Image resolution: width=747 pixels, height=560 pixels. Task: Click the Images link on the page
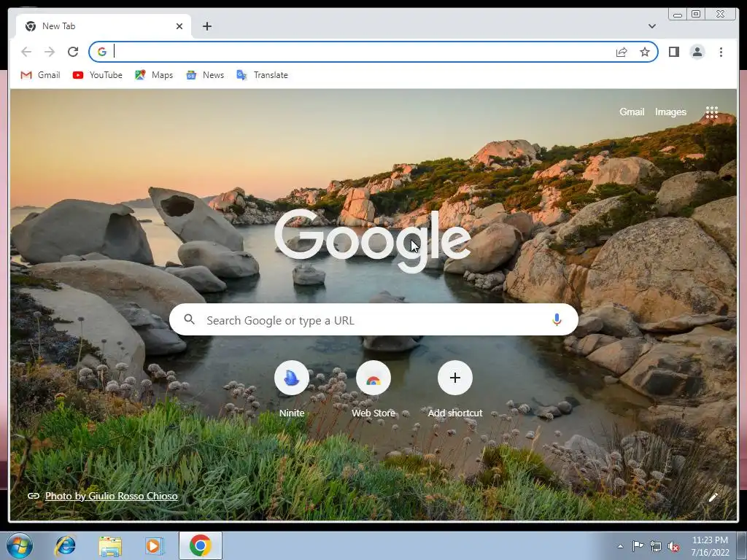(x=670, y=112)
